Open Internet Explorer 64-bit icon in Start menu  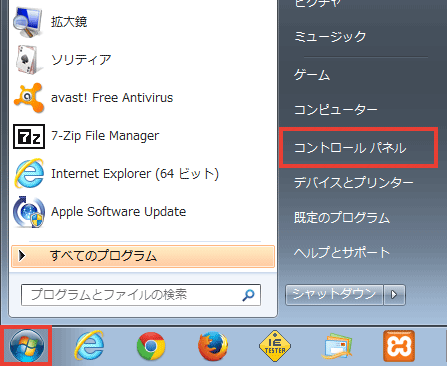point(29,174)
